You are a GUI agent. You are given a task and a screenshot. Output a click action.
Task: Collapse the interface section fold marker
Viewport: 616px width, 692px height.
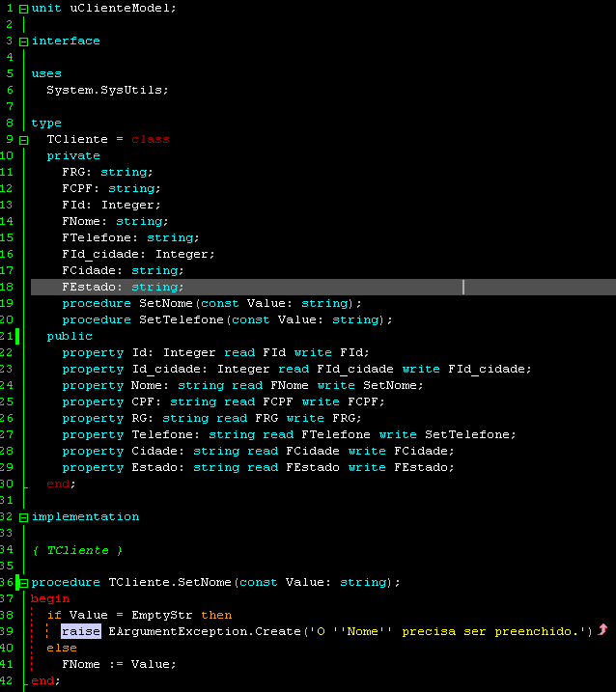23,42
